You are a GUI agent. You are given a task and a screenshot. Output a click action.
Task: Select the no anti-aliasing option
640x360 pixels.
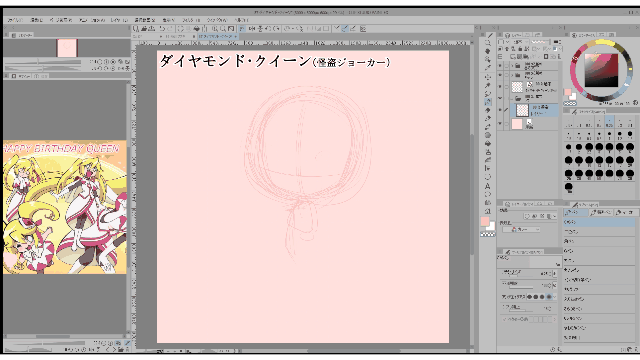click(530, 297)
